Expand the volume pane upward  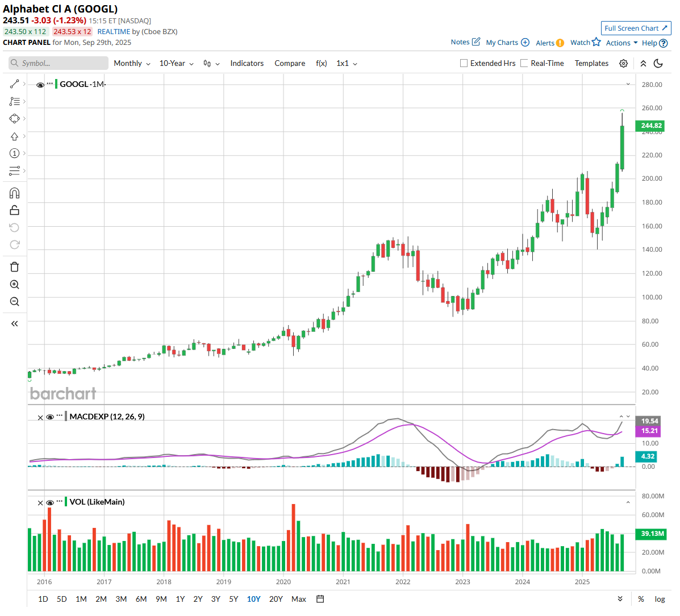628,502
